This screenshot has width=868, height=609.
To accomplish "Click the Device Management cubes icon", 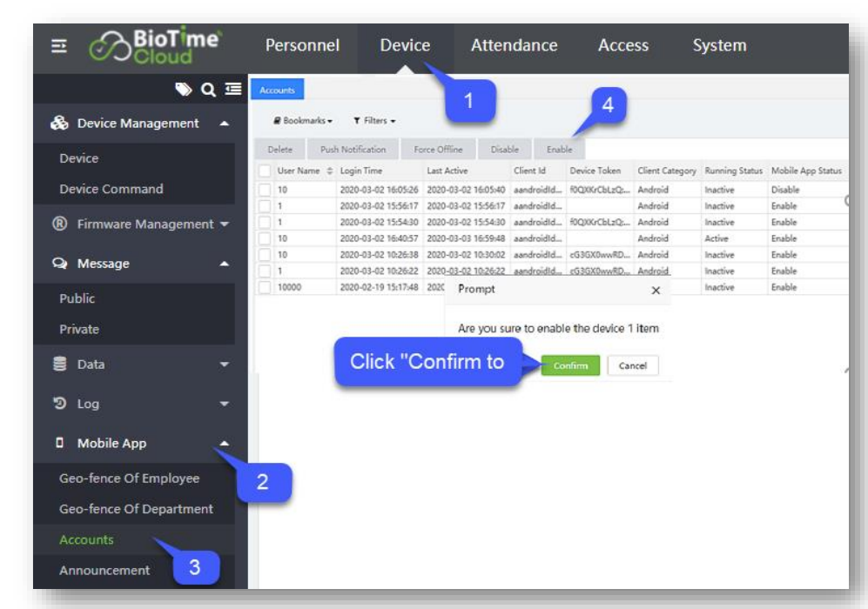I will (x=59, y=124).
